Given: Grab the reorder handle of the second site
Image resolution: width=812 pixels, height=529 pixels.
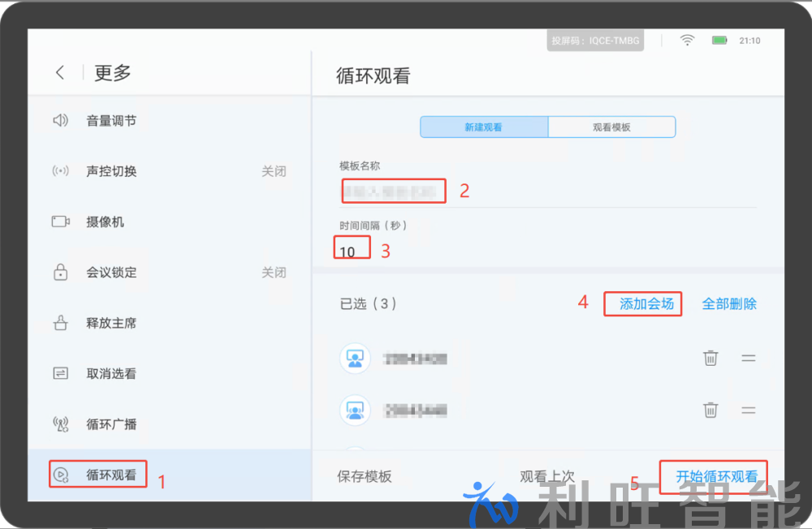Looking at the screenshot, I should (749, 410).
